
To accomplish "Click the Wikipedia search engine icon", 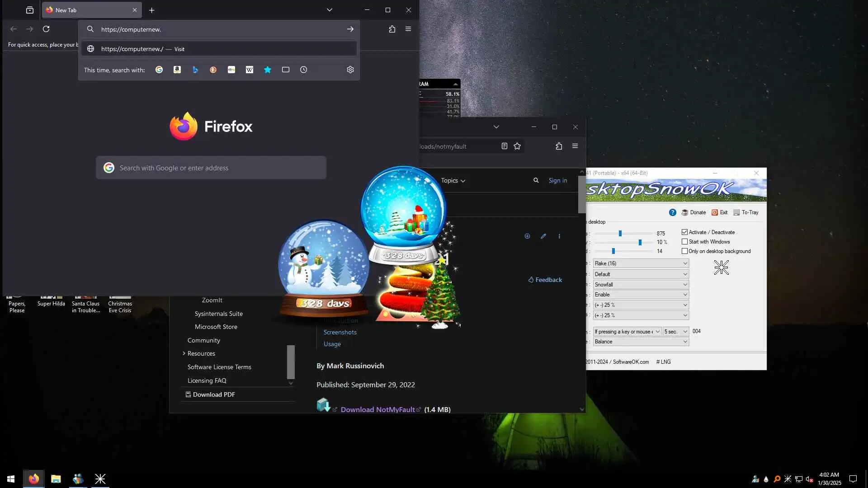I will coord(250,70).
